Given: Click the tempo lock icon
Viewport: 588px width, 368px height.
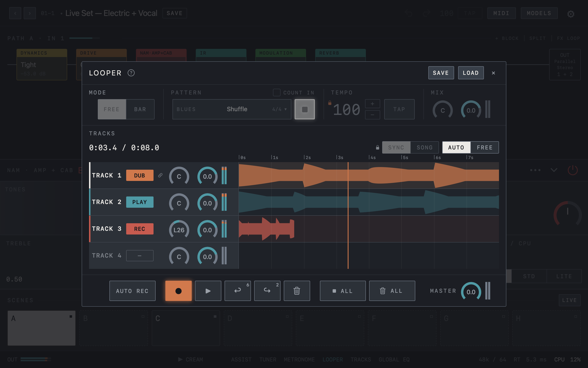Looking at the screenshot, I should (x=330, y=103).
